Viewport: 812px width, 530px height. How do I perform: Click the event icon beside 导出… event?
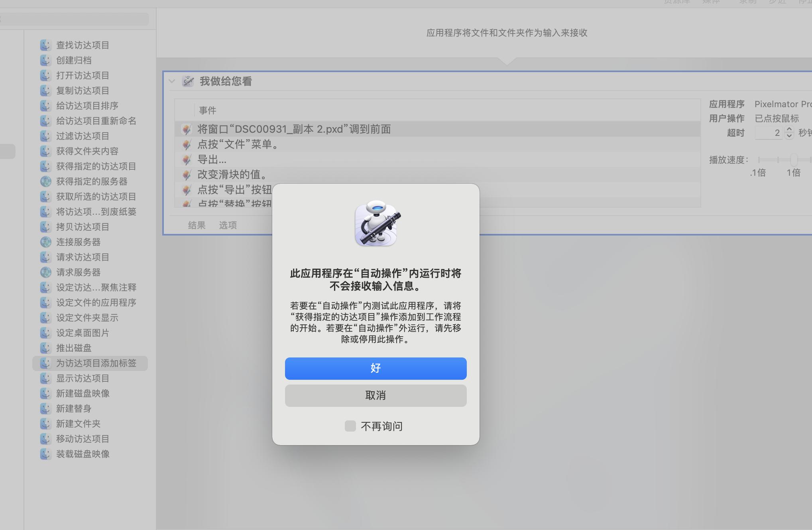[x=186, y=159]
